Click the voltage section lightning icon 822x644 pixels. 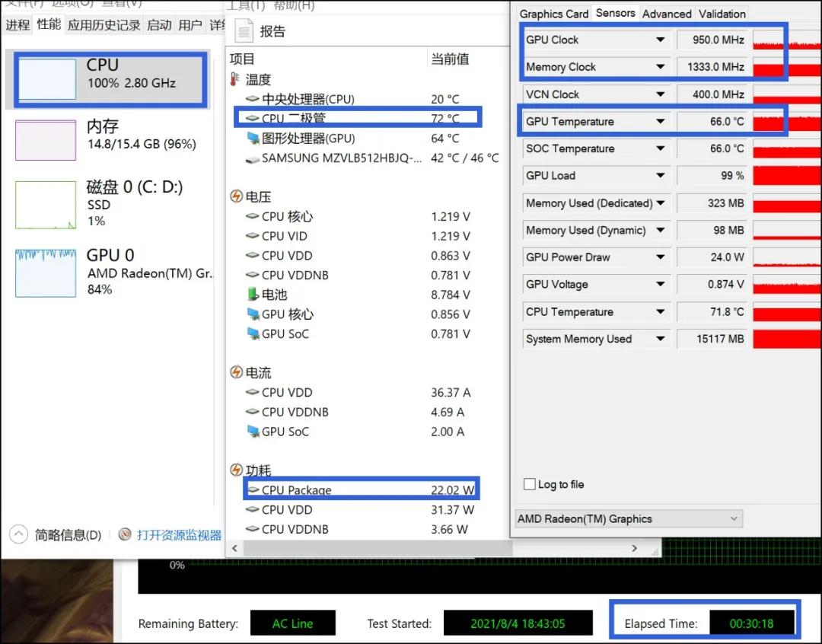coord(236,196)
